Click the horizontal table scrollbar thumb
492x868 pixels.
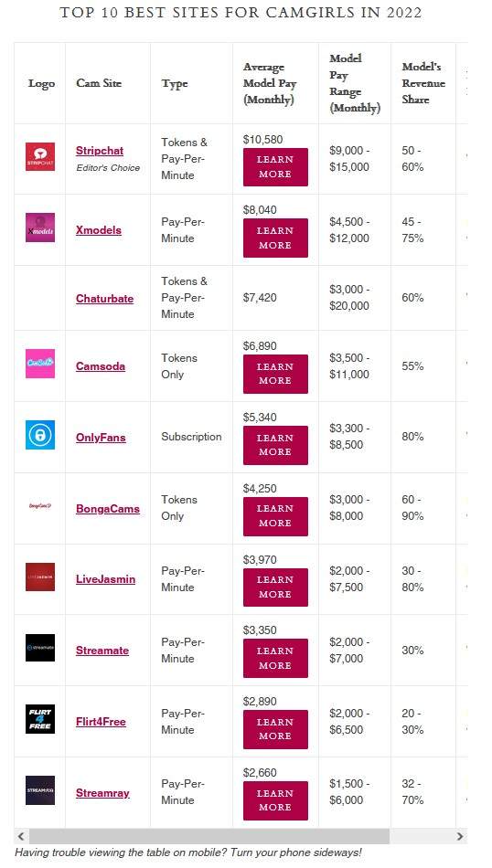click(209, 836)
